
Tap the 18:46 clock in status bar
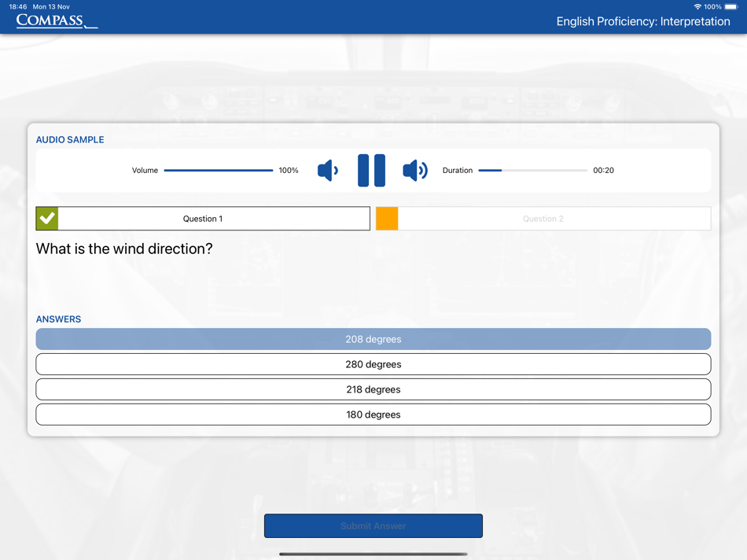(x=18, y=6)
